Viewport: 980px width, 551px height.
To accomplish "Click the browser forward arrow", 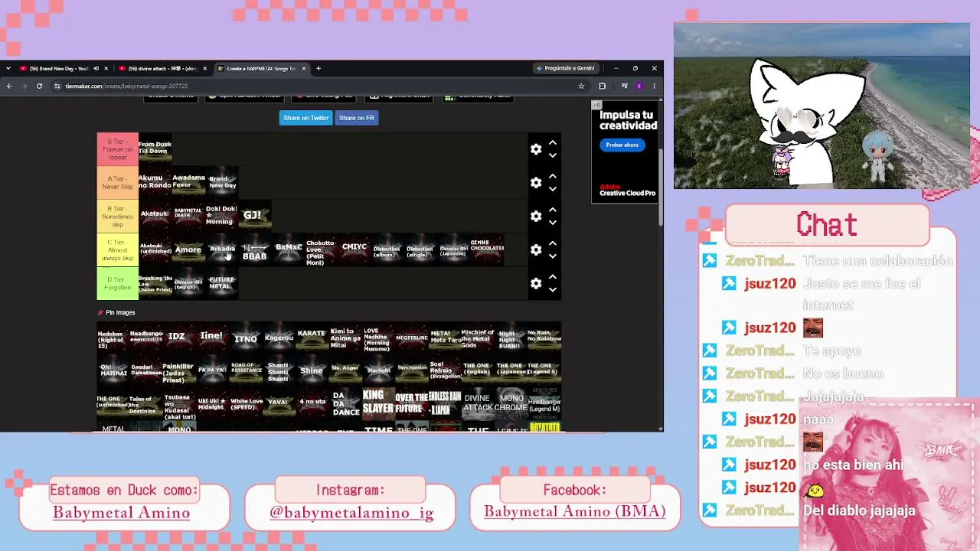I will pos(24,86).
